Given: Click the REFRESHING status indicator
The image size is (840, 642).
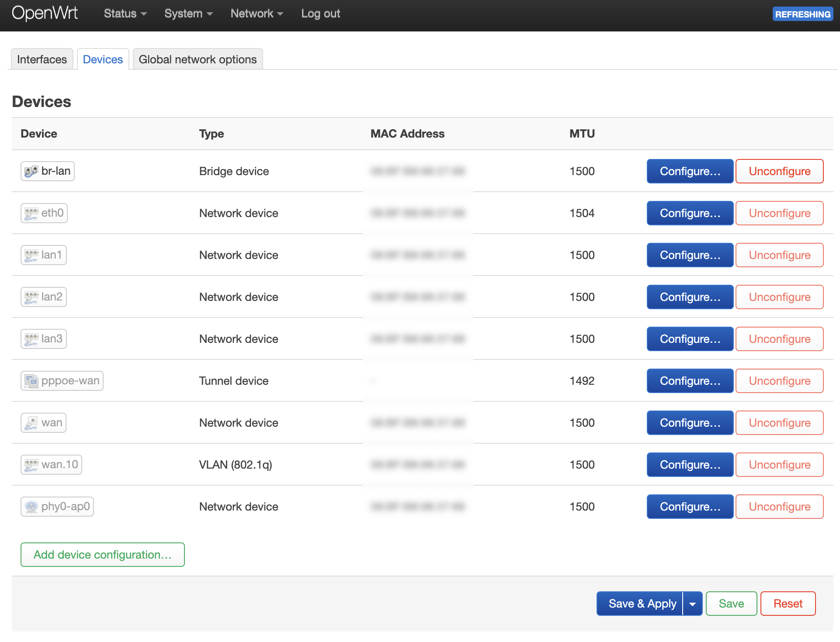Looking at the screenshot, I should [802, 14].
